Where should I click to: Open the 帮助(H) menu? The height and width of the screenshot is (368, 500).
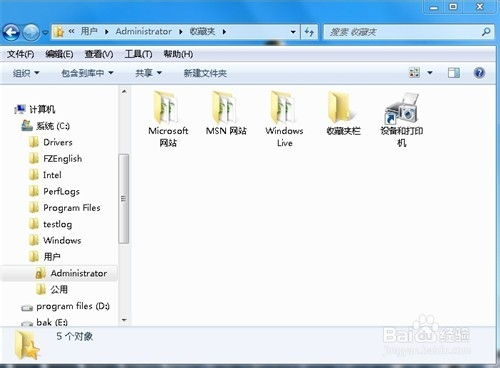pyautogui.click(x=178, y=54)
